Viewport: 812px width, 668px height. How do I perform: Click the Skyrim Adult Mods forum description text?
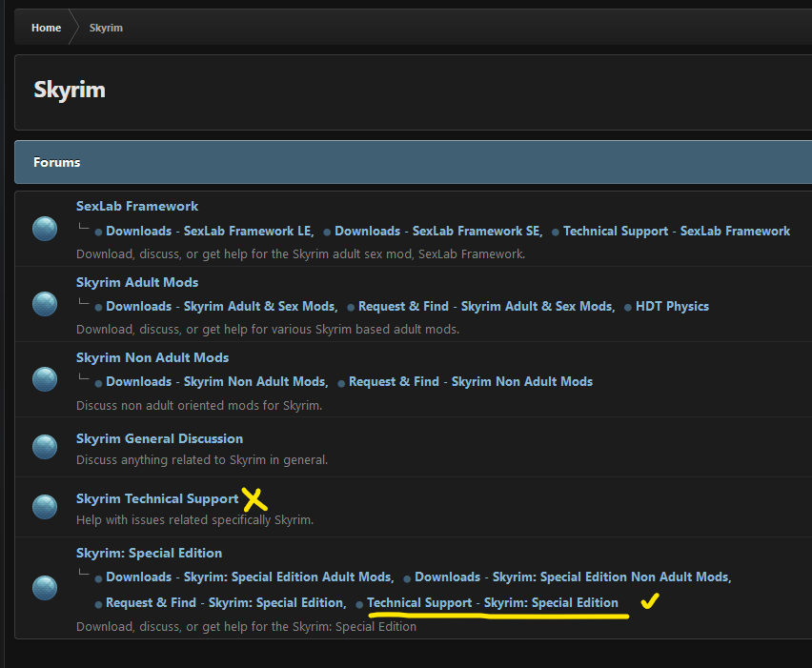click(x=268, y=330)
